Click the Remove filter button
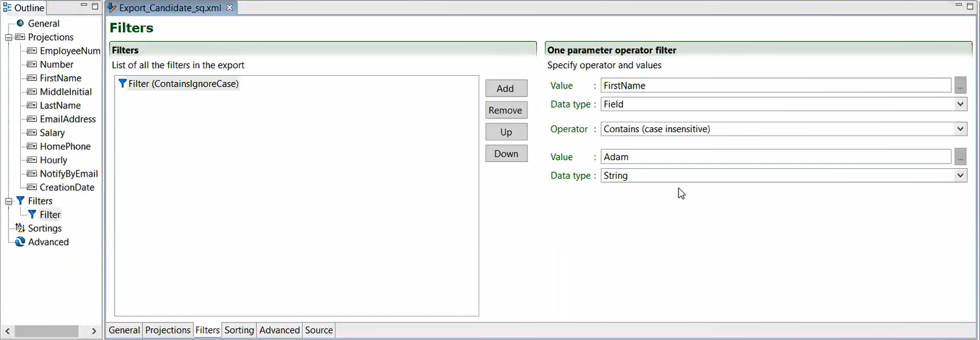This screenshot has width=980, height=340. [506, 110]
